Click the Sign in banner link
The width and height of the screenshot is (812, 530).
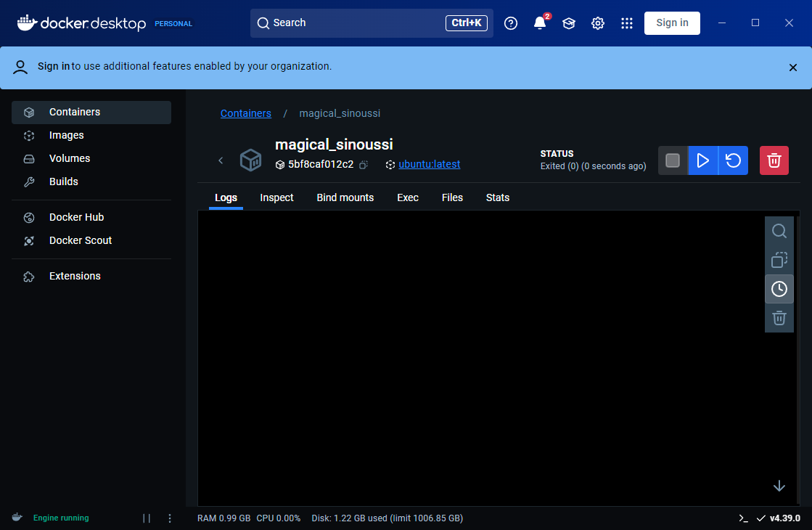click(54, 66)
